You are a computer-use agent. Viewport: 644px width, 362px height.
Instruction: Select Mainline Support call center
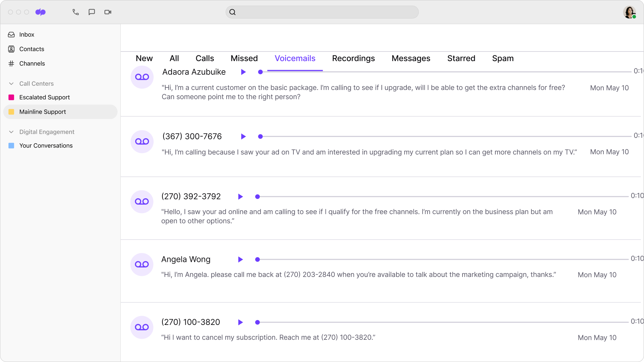[x=43, y=111]
